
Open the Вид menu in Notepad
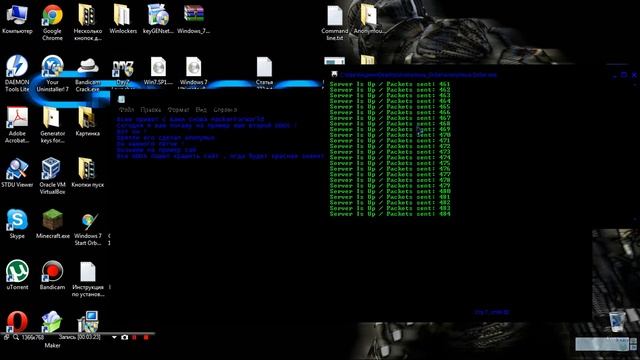click(201, 110)
